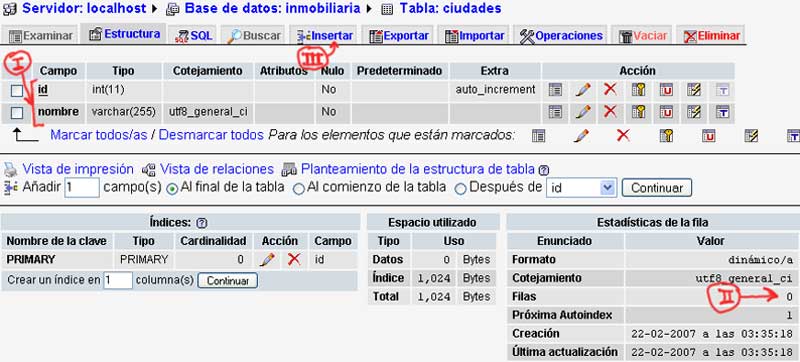This screenshot has height=362, width=800.
Task: Click the utf8_general_ci cell in nombre row
Action: click(x=208, y=112)
